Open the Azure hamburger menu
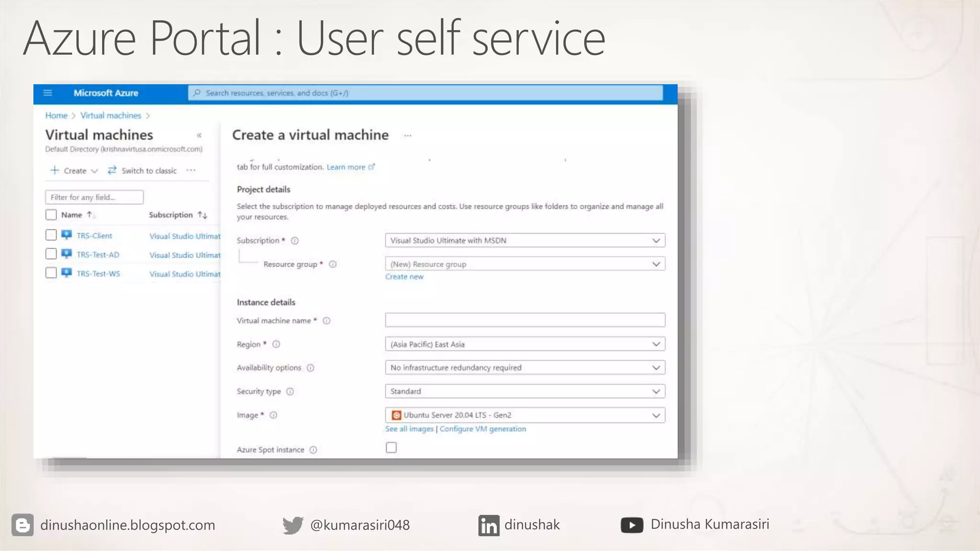Screen dimensions: 980x551 (x=47, y=93)
